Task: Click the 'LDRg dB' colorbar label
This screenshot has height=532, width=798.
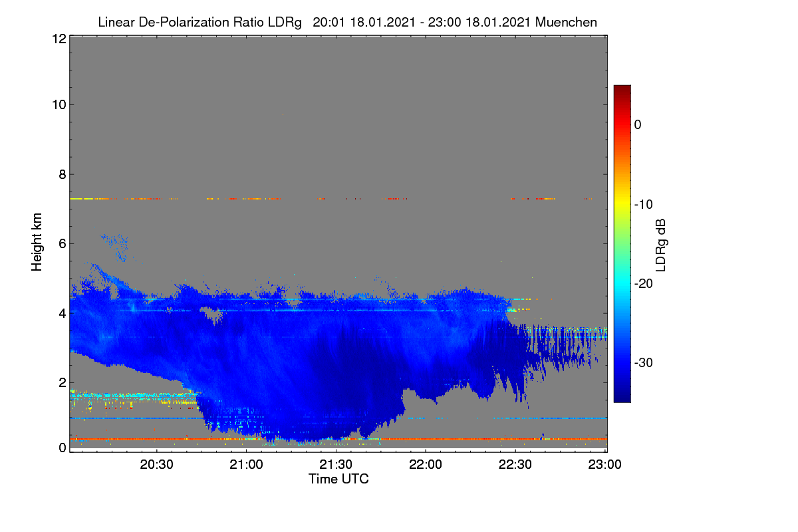Action: point(661,245)
